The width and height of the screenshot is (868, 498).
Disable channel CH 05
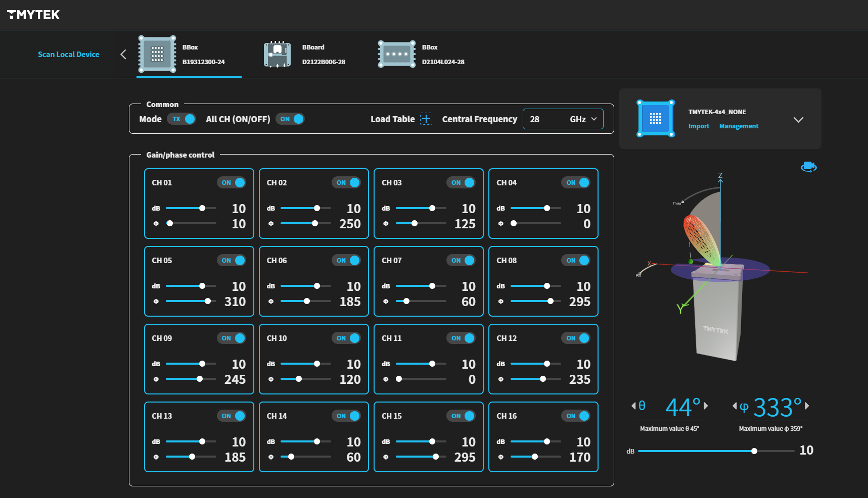pos(232,261)
